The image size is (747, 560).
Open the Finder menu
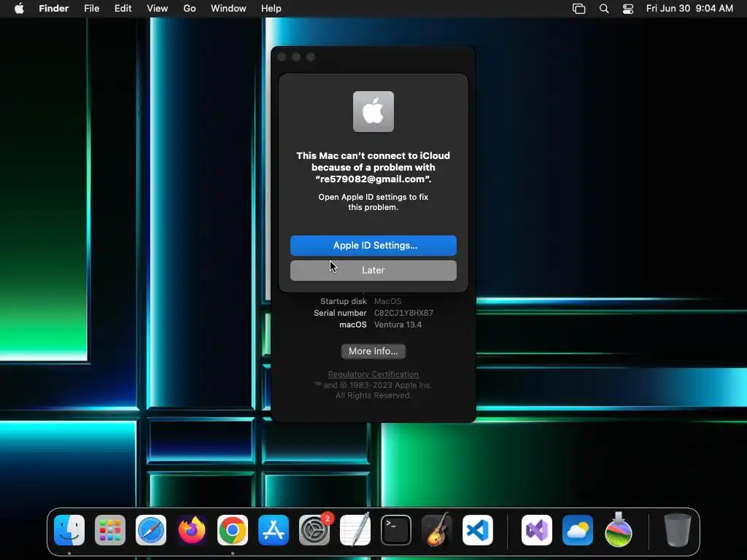click(54, 9)
